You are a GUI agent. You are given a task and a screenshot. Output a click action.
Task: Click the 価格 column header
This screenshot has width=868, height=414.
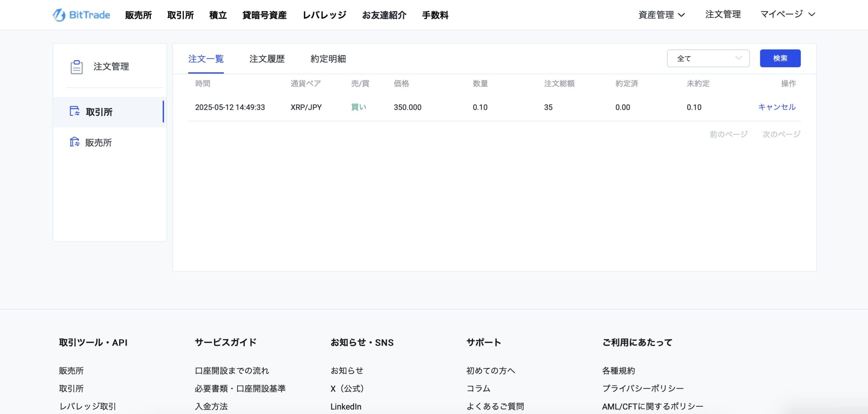coord(401,84)
